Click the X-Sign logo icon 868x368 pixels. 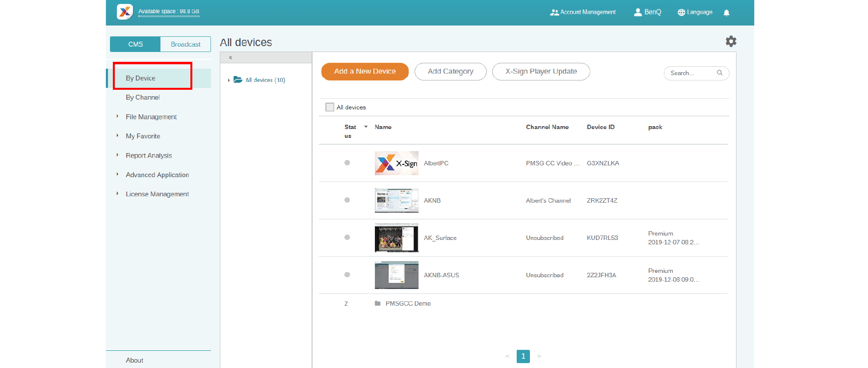click(x=125, y=12)
